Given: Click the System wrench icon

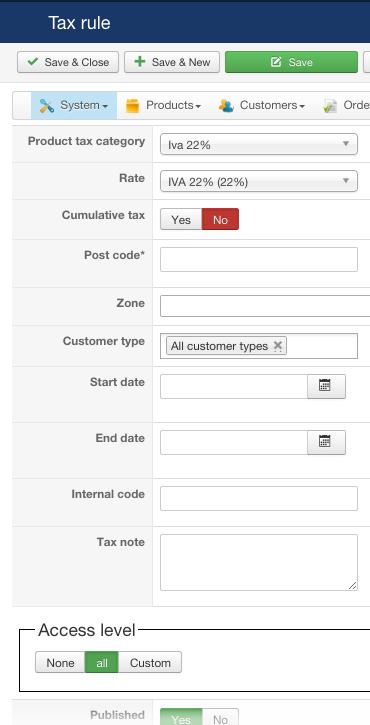Looking at the screenshot, I should pyautogui.click(x=46, y=105).
